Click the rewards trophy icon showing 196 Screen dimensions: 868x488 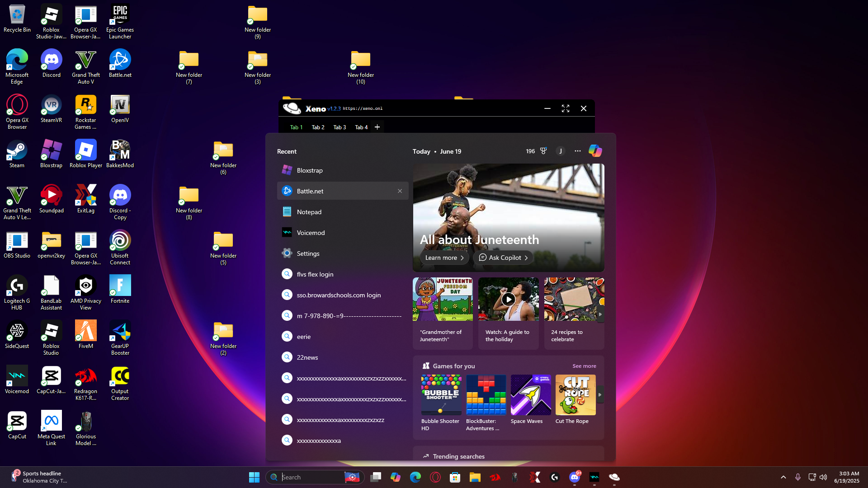[543, 151]
